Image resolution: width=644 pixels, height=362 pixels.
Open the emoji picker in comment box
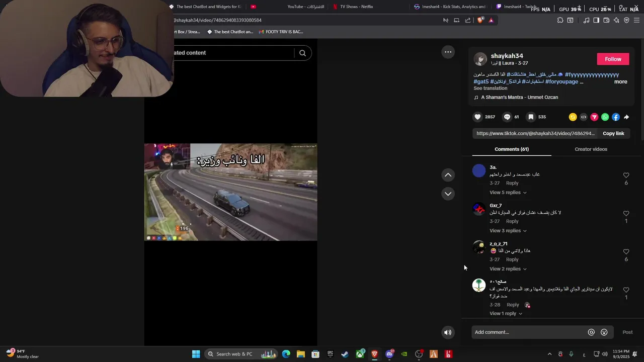coord(604,332)
